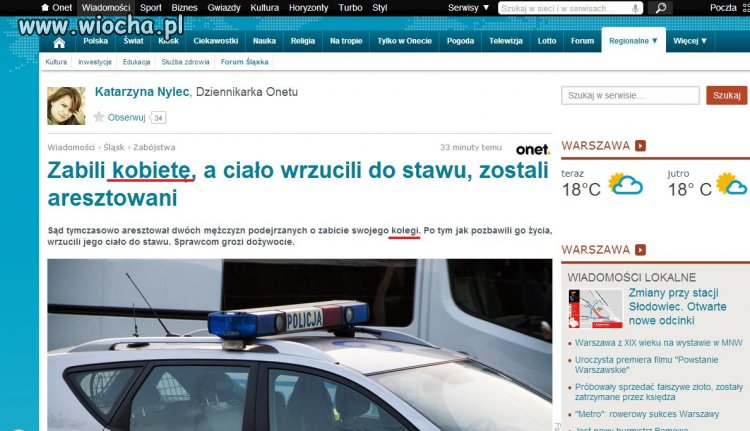Click the police car article photo
This screenshot has width=750, height=431.
[299, 345]
